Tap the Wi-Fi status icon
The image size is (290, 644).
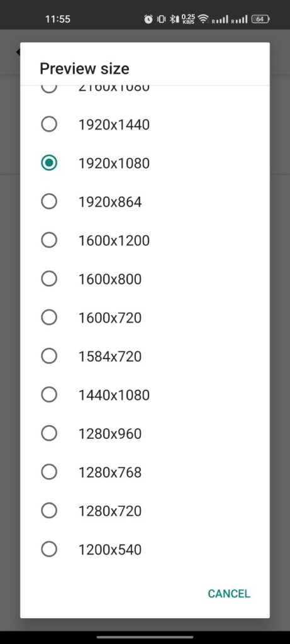[203, 19]
